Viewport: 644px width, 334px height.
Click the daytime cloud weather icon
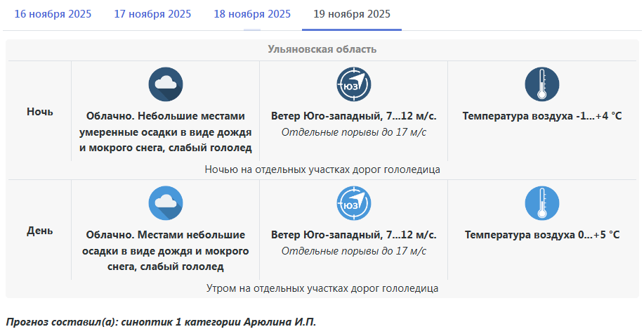tap(165, 203)
